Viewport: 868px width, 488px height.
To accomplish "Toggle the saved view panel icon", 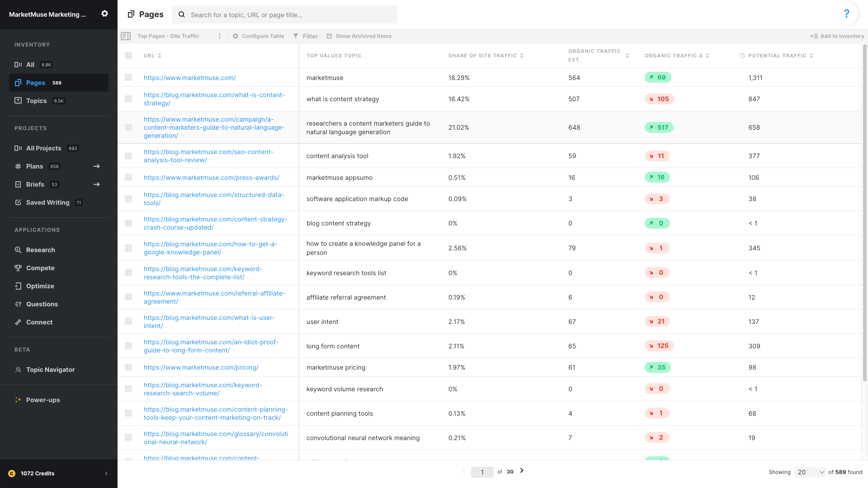I will (126, 36).
